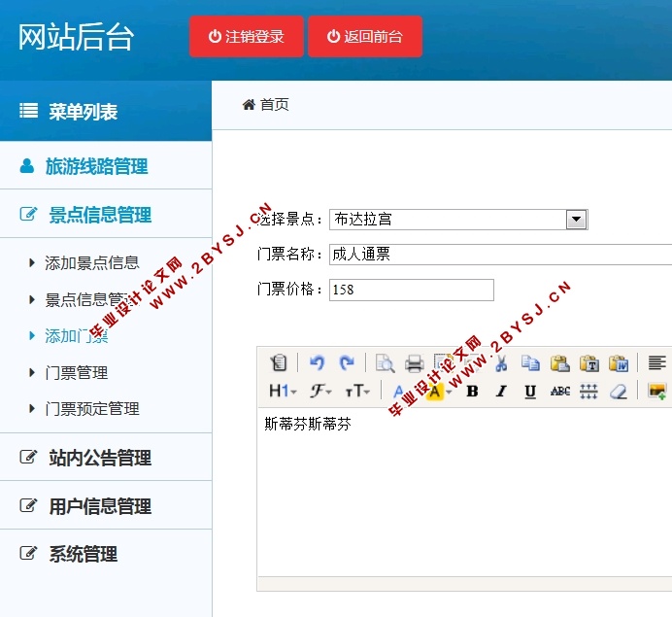Click the home icon beside 首页
This screenshot has width=672, height=617.
[x=249, y=104]
